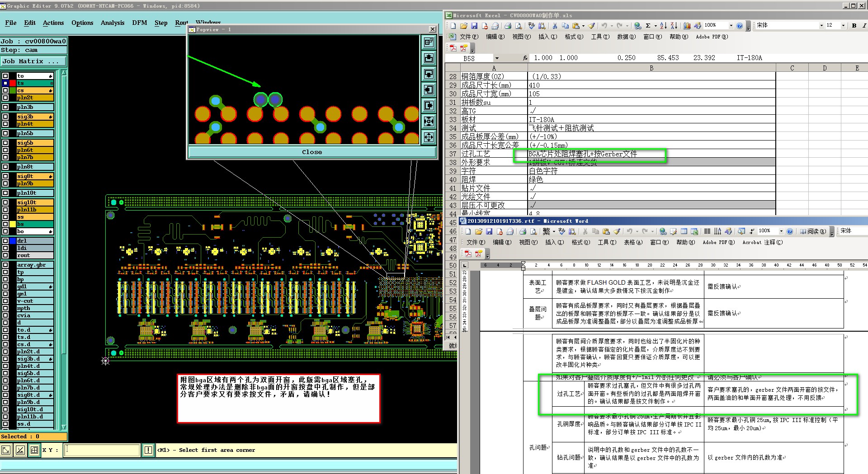The image size is (868, 474).
Task: Click the grid snap icon beside X Y
Action: [x=34, y=450]
